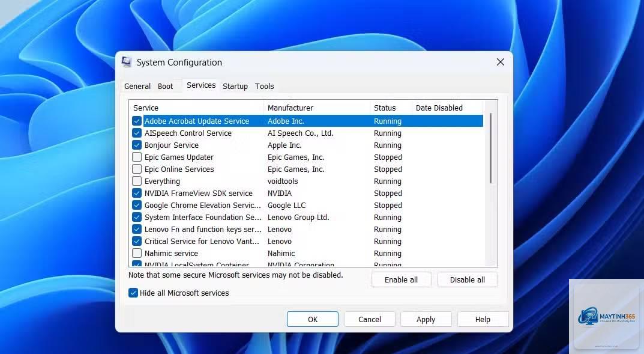Select the Adobe Acrobat Update Service row name
The width and height of the screenshot is (644, 354).
point(197,121)
